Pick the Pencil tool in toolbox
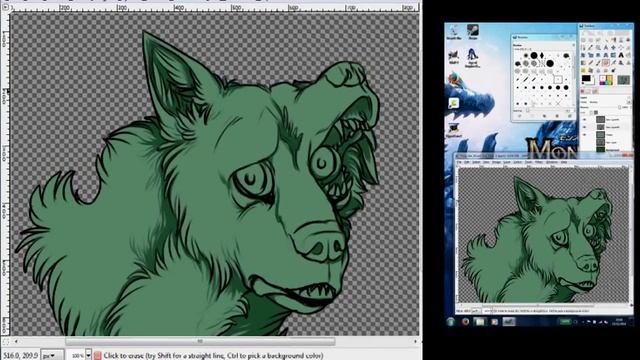The width and height of the screenshot is (640, 360). pos(591,62)
